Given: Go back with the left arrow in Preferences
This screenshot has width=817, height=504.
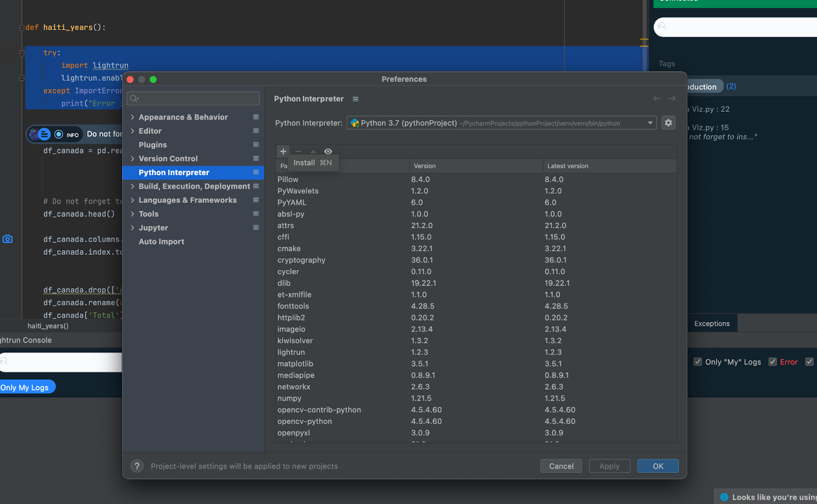Looking at the screenshot, I should 657,99.
